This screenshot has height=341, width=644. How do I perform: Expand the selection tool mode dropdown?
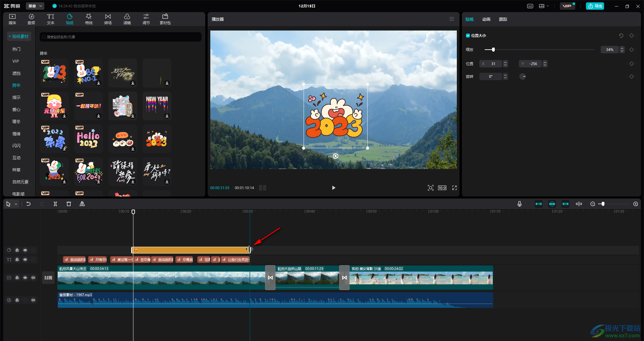[x=16, y=204]
